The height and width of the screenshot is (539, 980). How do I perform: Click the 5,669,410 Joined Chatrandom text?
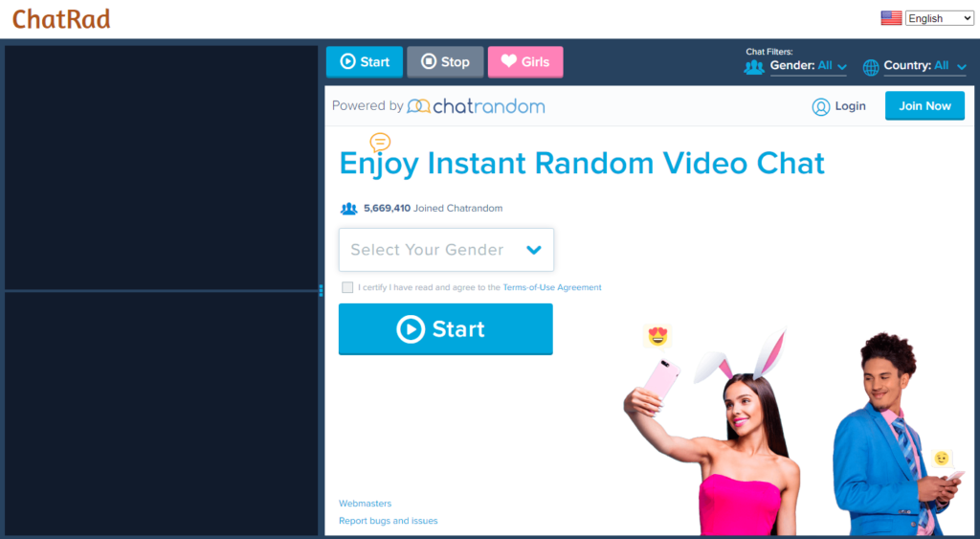tap(434, 208)
